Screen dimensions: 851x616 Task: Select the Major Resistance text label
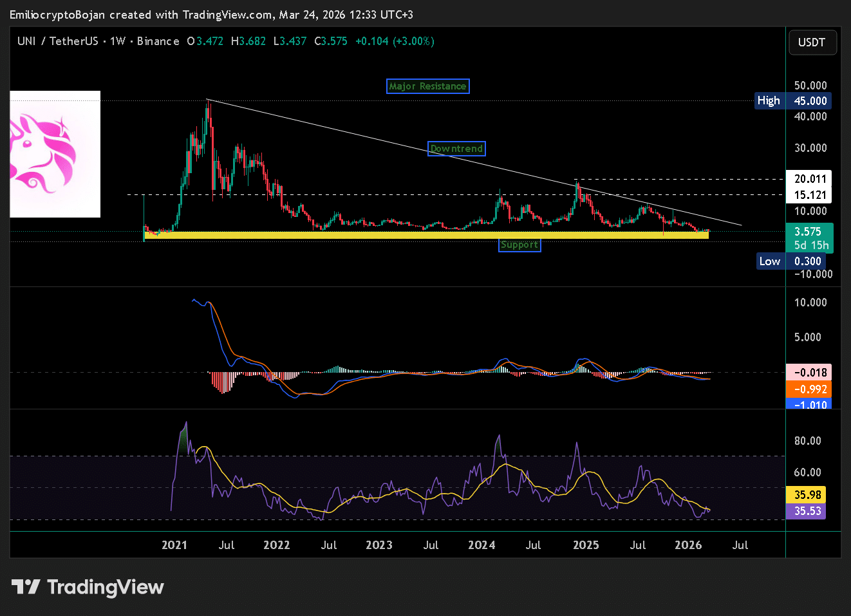point(427,86)
